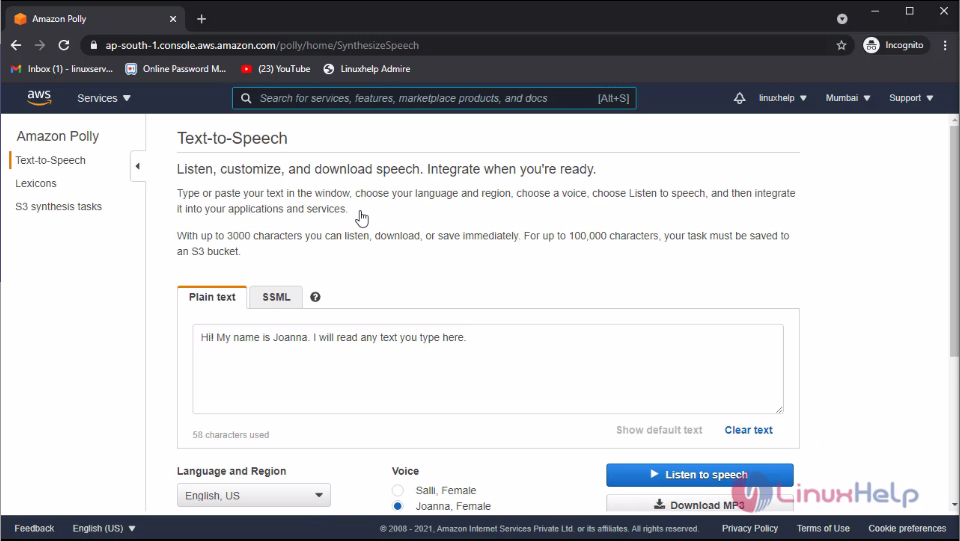Switch to the SSML tab
This screenshot has width=960, height=541.
(x=276, y=297)
